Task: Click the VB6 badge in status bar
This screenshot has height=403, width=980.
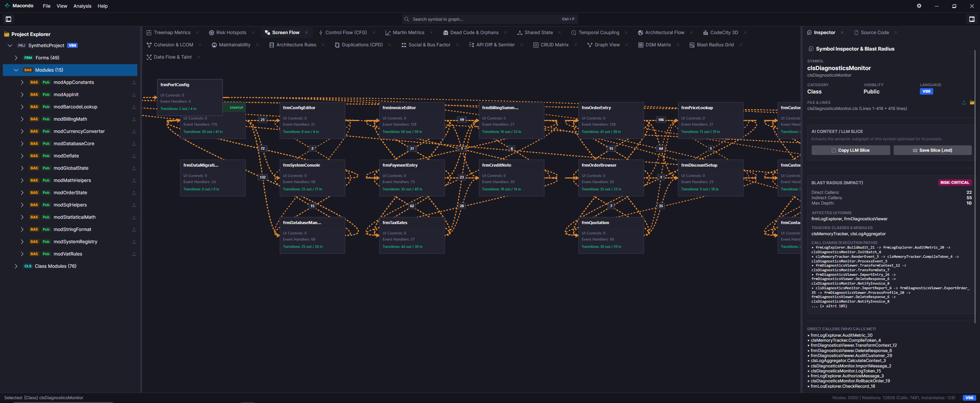Action: click(x=969, y=398)
